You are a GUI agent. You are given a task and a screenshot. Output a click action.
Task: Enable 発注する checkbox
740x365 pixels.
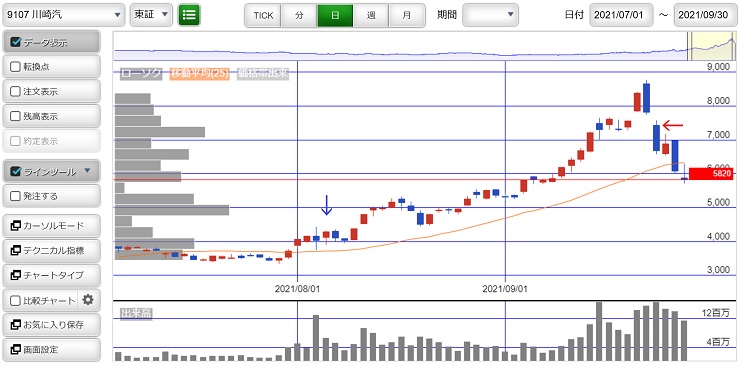(16, 196)
